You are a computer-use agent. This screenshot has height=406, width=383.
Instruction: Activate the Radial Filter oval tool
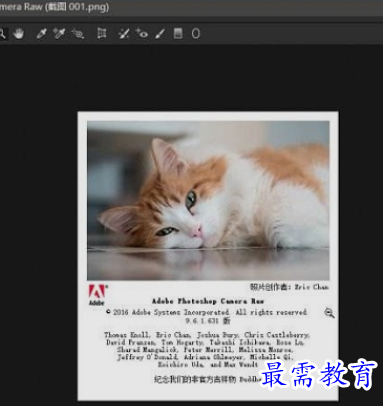tap(196, 33)
